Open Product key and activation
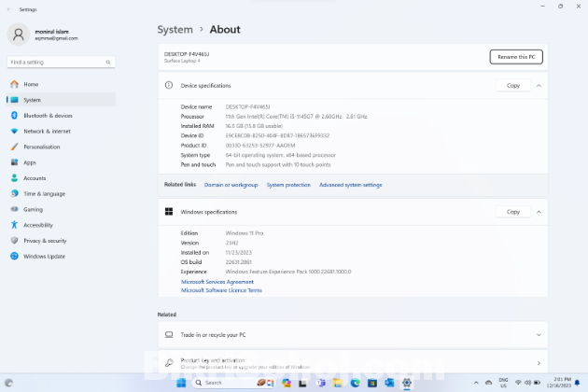The height and width of the screenshot is (392, 588). [x=353, y=363]
